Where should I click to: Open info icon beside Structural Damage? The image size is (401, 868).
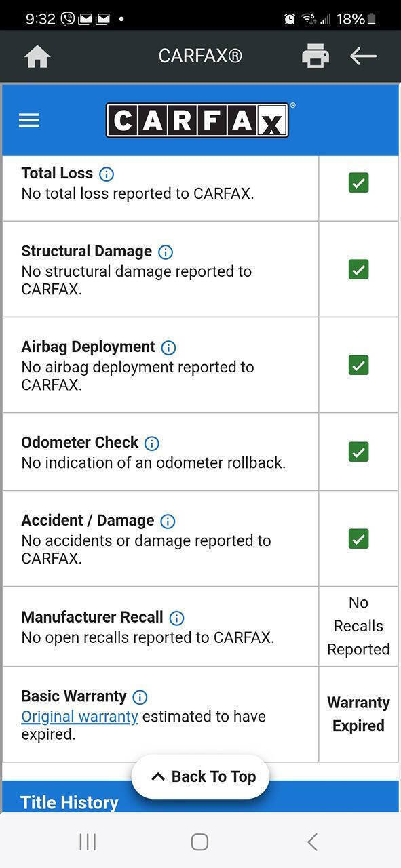tap(166, 252)
